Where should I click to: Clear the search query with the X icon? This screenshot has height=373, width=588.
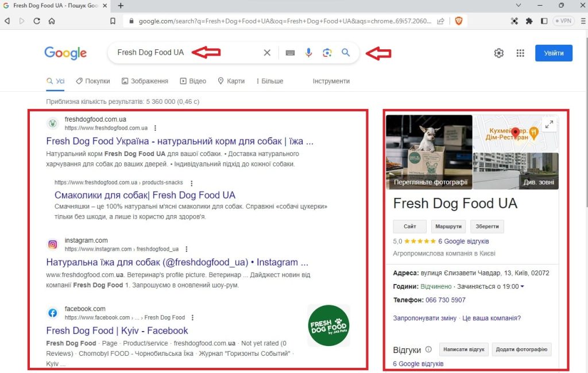pyautogui.click(x=267, y=52)
